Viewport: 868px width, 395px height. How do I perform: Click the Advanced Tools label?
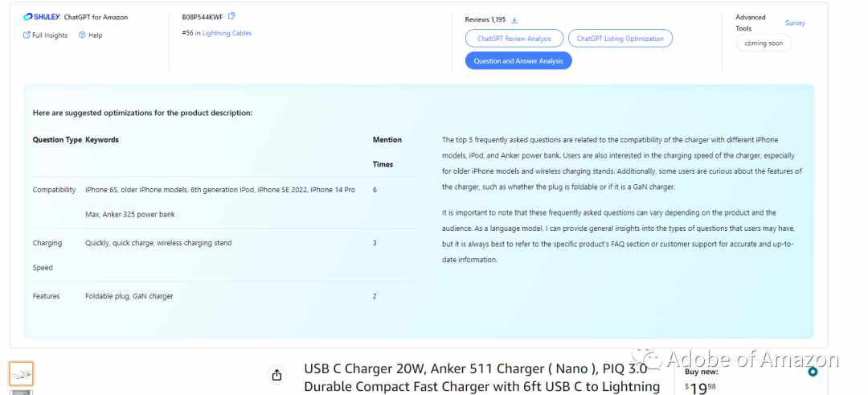coord(751,23)
